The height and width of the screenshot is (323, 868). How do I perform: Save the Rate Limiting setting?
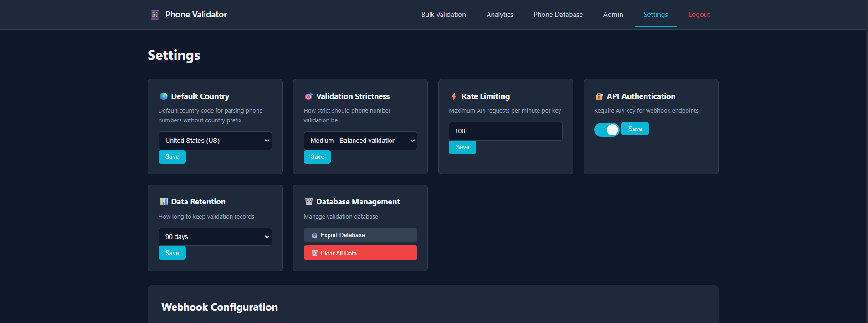[462, 147]
